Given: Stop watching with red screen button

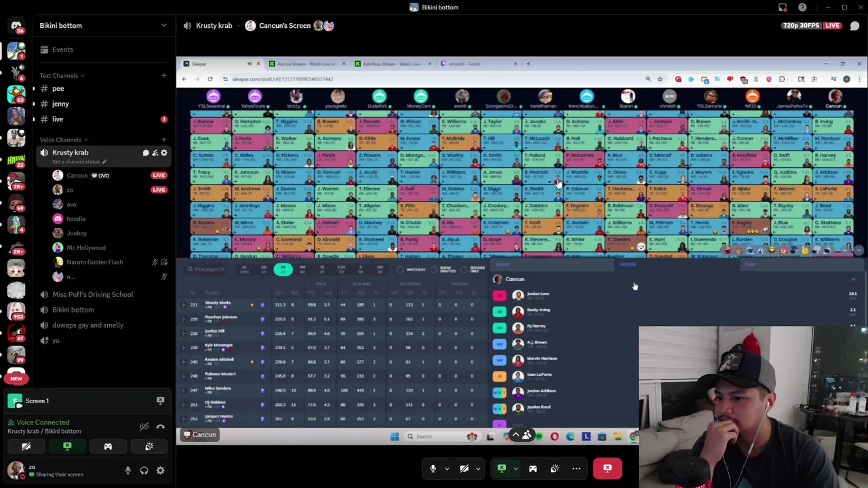Looking at the screenshot, I should tap(608, 468).
